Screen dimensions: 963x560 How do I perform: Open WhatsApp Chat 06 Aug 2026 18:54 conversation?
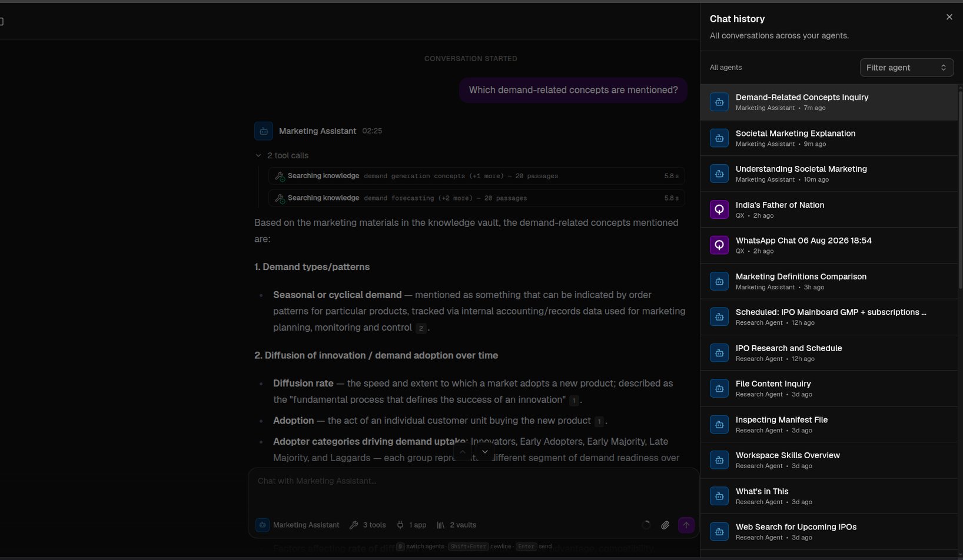(829, 245)
